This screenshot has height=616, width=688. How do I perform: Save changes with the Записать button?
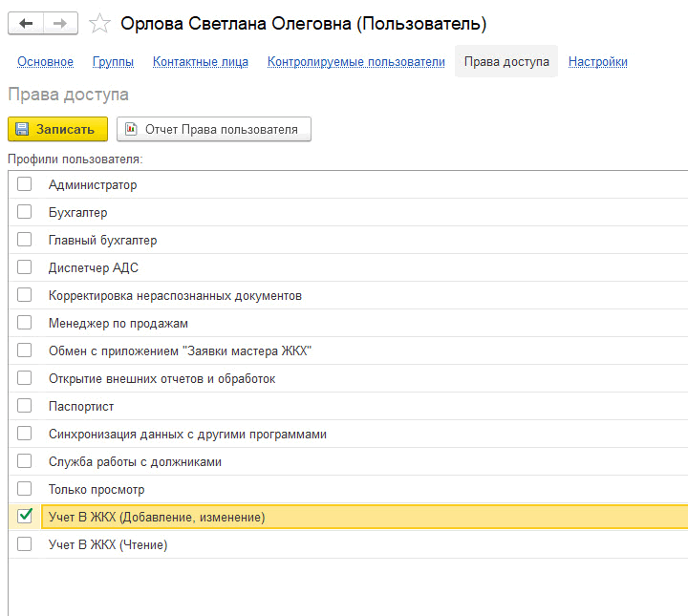coord(57,129)
